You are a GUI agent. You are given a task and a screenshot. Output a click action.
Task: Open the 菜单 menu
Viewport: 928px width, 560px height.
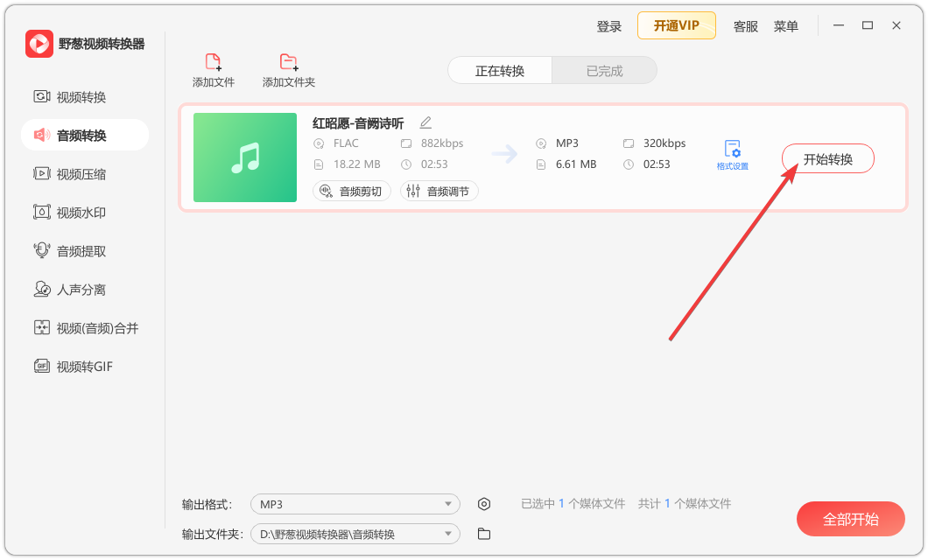[x=786, y=25]
